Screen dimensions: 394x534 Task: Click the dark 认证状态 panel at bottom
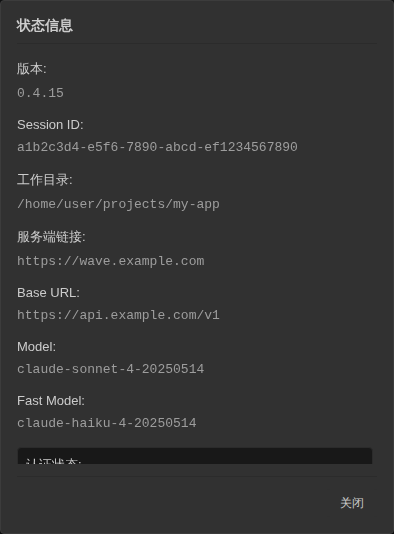tap(195, 456)
